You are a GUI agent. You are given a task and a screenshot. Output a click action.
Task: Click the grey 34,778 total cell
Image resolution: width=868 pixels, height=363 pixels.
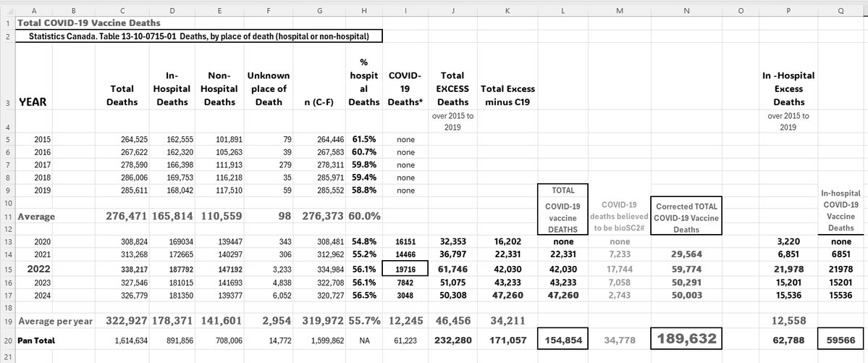620,341
